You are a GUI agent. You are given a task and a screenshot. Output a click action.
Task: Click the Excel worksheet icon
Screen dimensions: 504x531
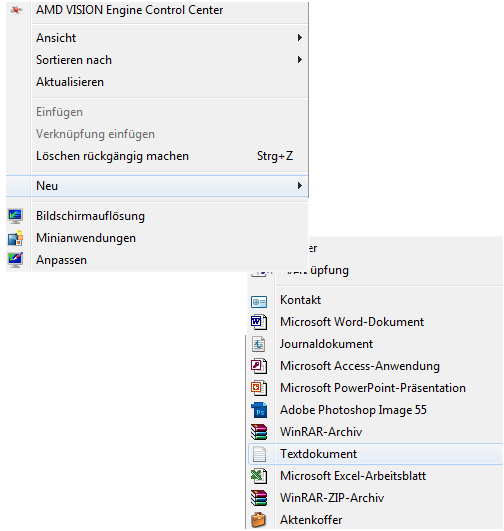(259, 476)
